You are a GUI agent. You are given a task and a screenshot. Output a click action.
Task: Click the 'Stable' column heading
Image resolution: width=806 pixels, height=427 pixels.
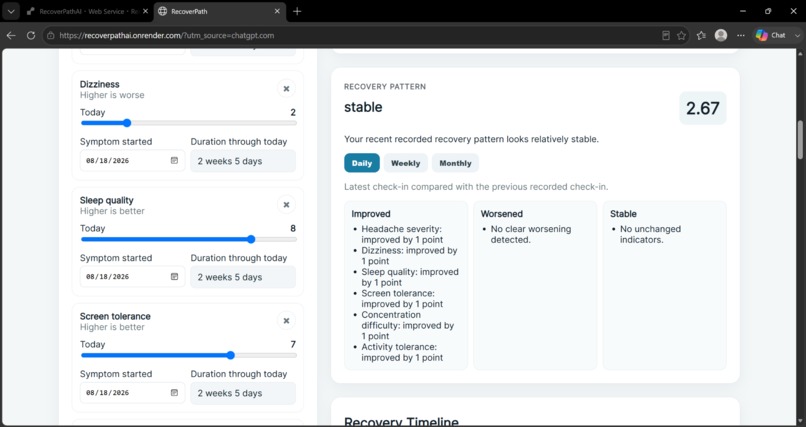(623, 214)
